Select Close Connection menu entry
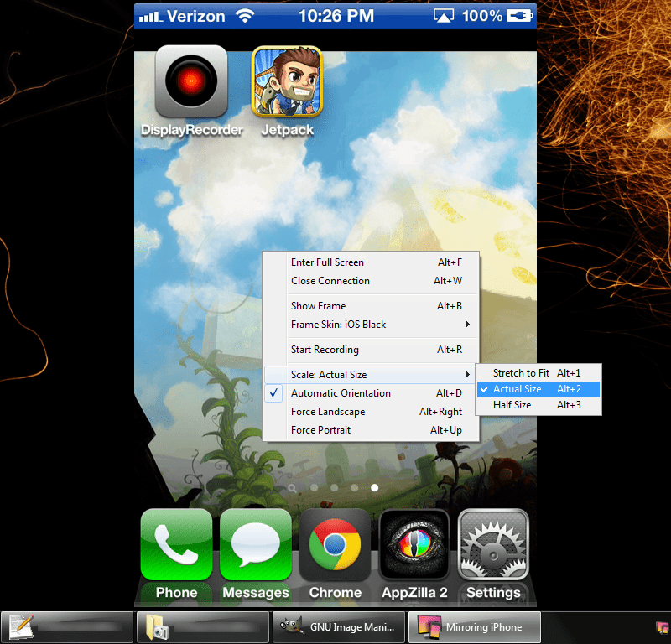The image size is (671, 644). 371,281
